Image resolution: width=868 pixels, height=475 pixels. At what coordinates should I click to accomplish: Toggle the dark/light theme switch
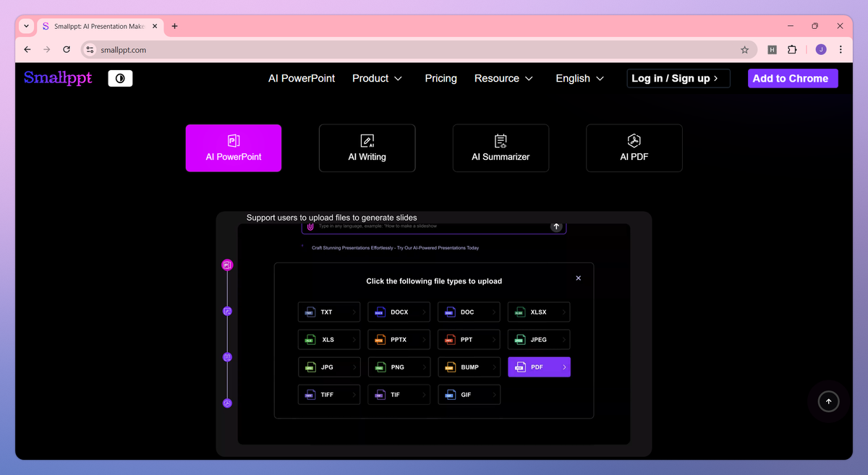tap(120, 78)
